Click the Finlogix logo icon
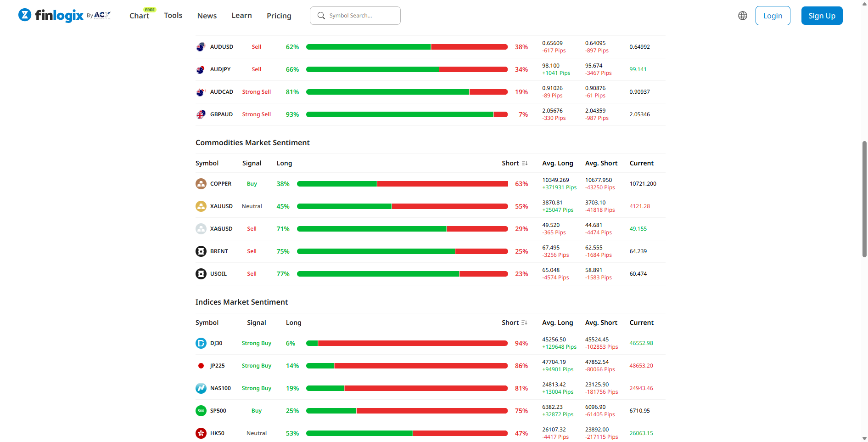 (25, 15)
